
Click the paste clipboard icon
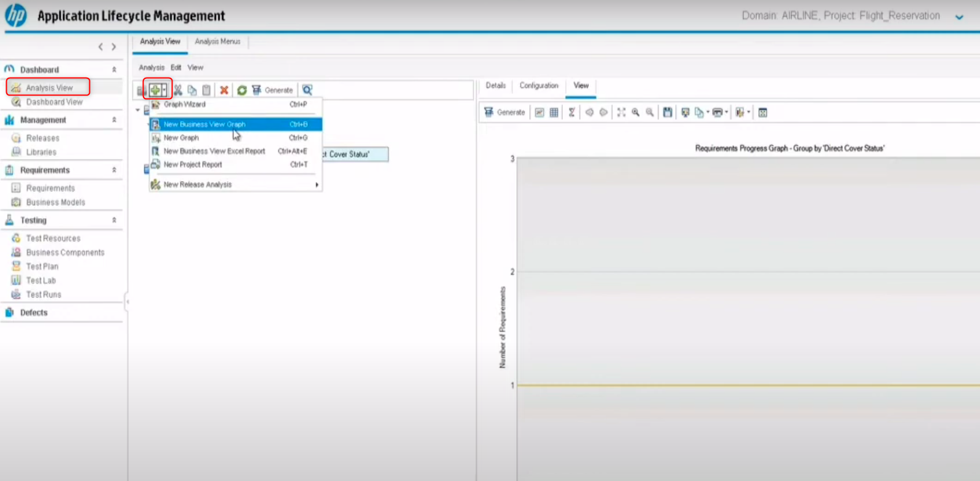pyautogui.click(x=206, y=90)
